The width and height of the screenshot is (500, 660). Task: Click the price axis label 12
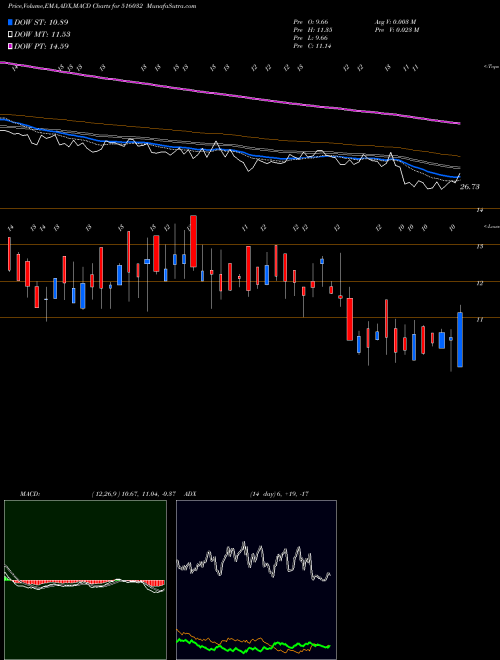click(479, 283)
